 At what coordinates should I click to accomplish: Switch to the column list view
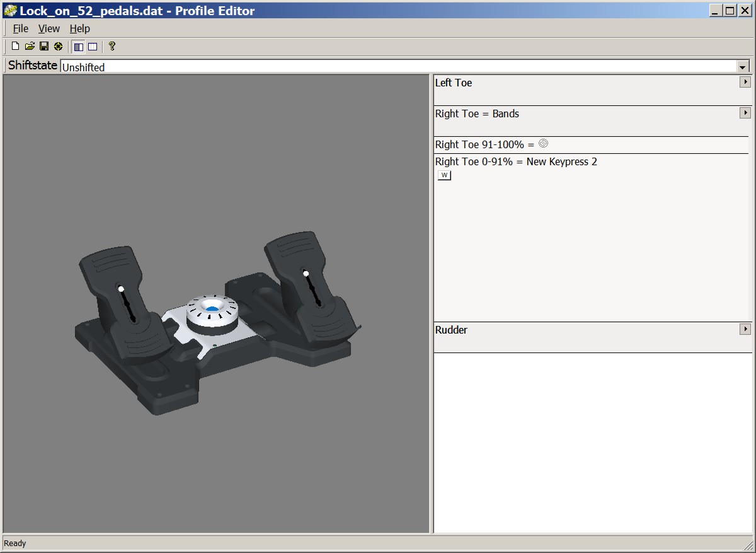click(x=93, y=46)
